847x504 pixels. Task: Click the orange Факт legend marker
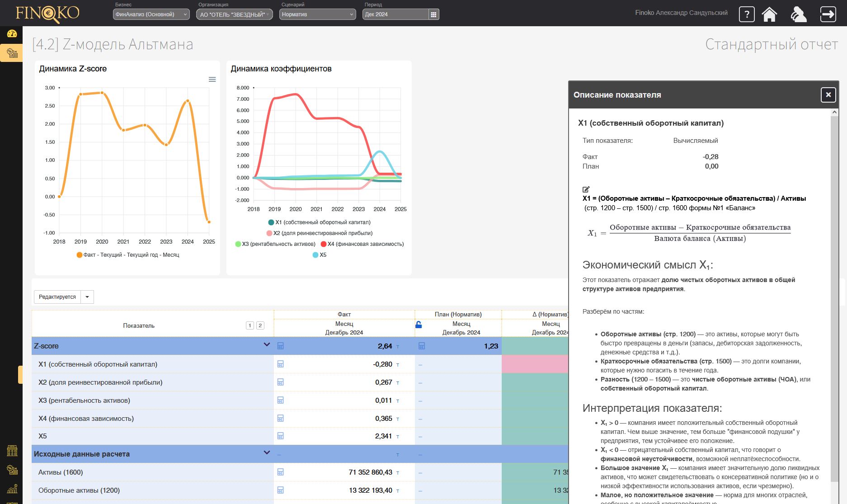point(80,255)
